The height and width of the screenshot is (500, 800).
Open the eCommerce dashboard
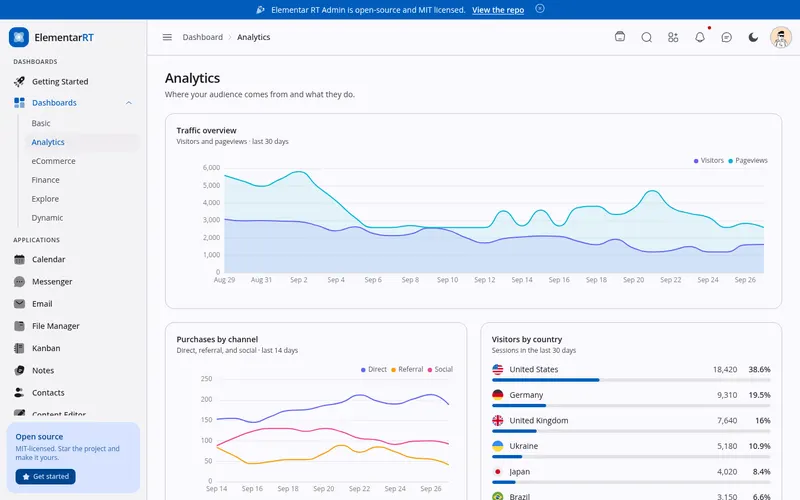54,161
